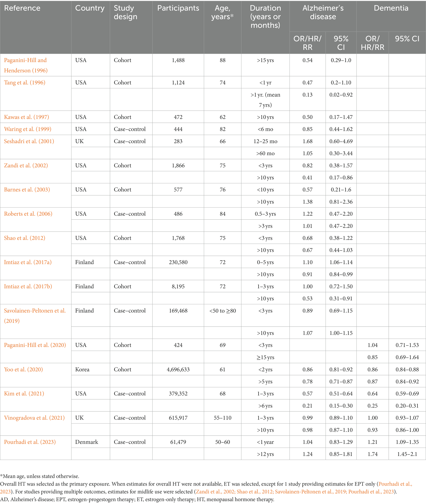Open the Paganini-Hill and Henderson (1996) reference
The image size is (426, 504).
pyautogui.click(x=26, y=65)
